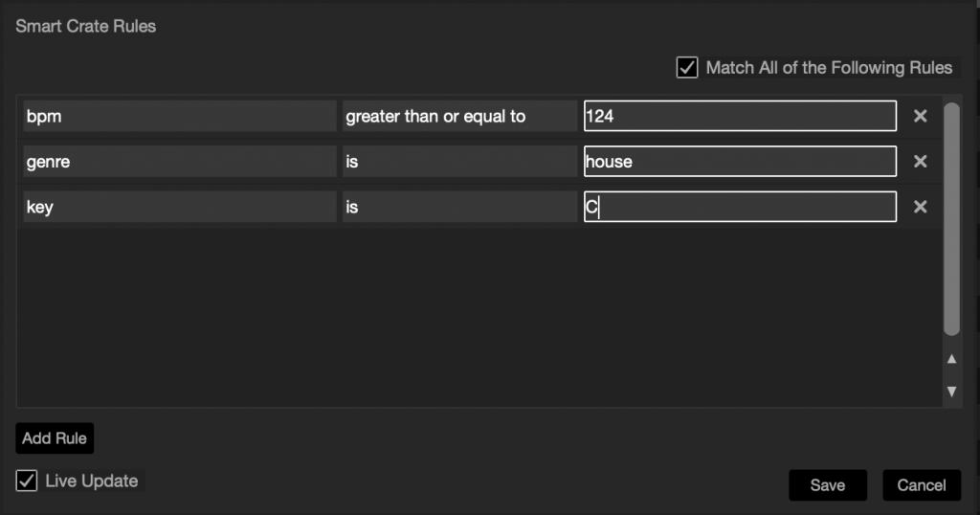Open the key rule 'is' operator dropdown
This screenshot has width=980, height=515.
(459, 207)
